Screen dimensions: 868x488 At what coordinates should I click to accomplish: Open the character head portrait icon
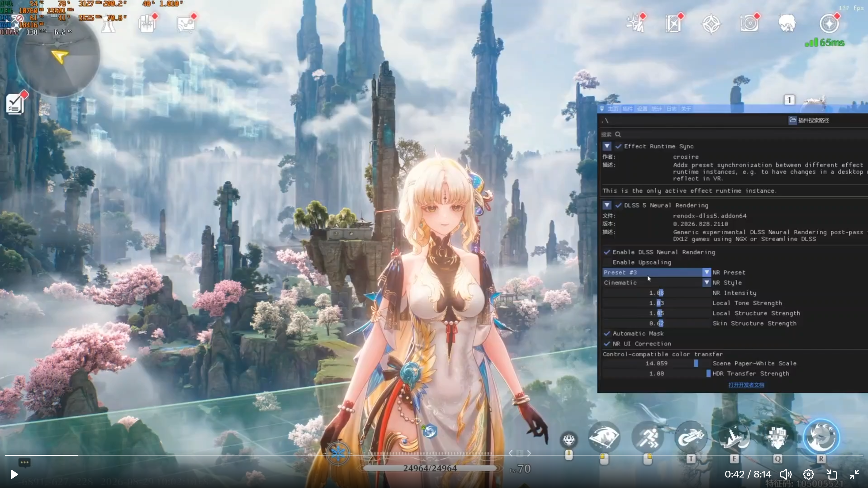[787, 24]
